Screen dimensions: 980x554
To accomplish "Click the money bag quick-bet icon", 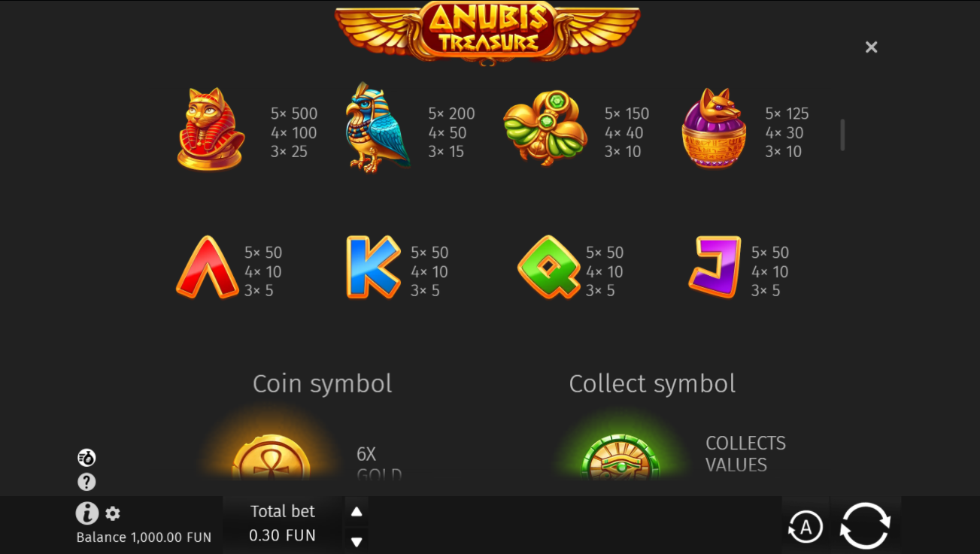I will pyautogui.click(x=86, y=458).
